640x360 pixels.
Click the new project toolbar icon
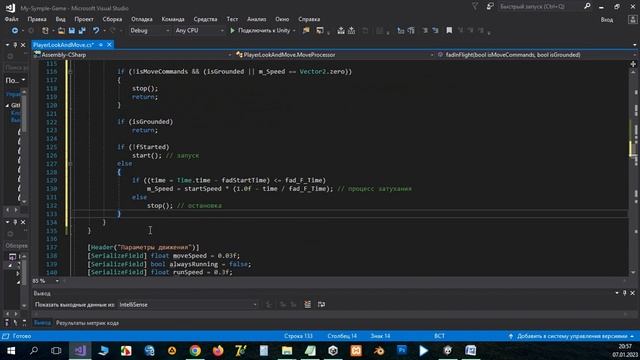click(x=45, y=31)
